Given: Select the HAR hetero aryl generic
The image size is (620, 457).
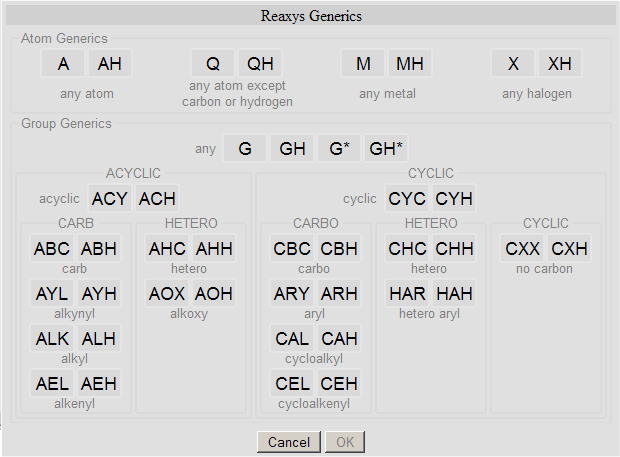Looking at the screenshot, I should tap(408, 294).
